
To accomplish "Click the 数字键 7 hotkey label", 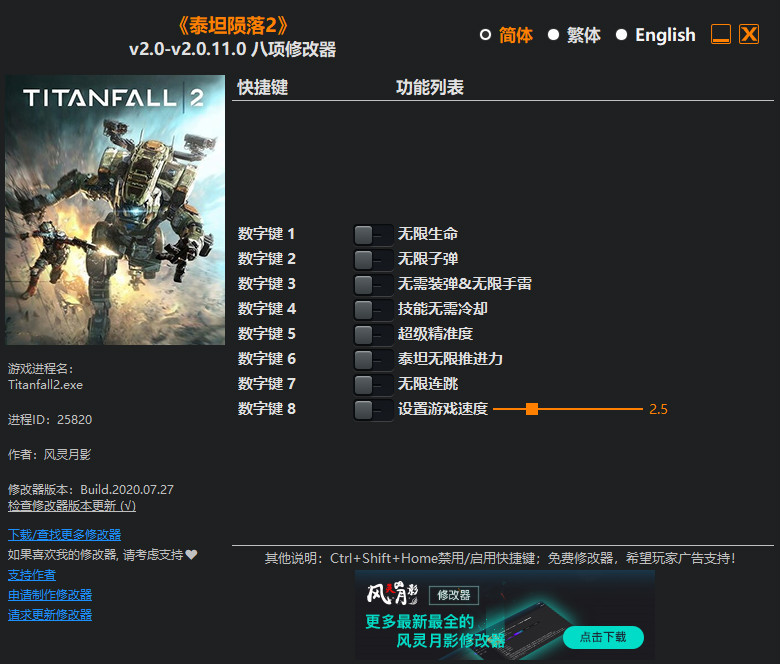I will point(267,384).
